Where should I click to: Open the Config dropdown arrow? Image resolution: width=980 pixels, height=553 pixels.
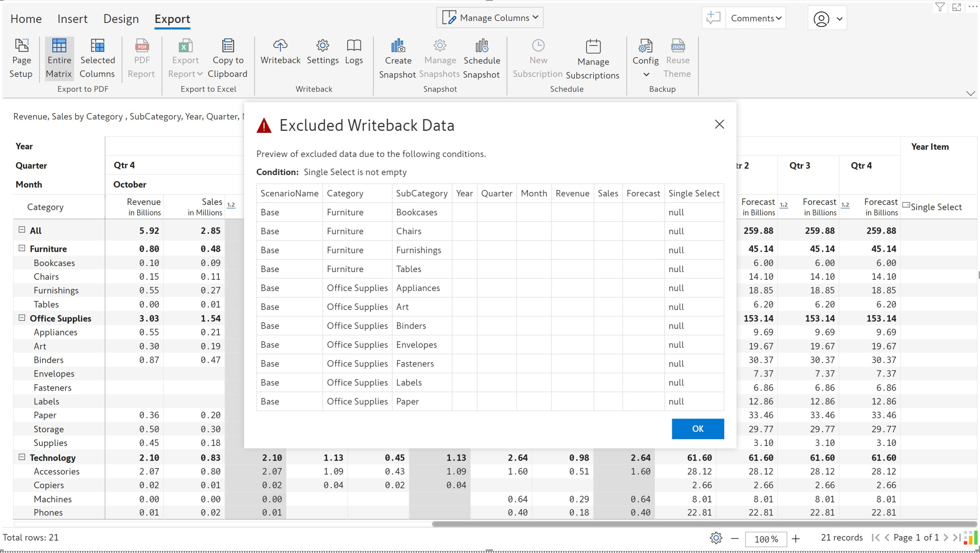pos(646,75)
